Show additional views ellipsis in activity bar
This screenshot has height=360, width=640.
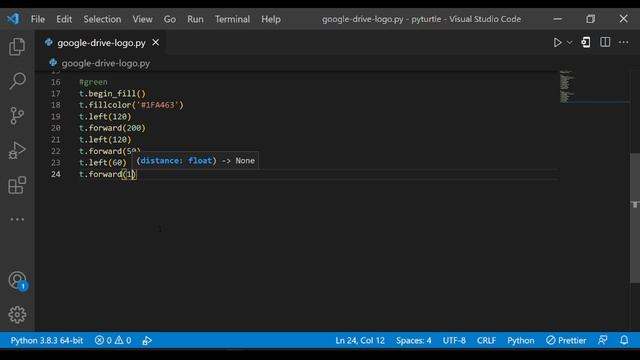(17, 219)
